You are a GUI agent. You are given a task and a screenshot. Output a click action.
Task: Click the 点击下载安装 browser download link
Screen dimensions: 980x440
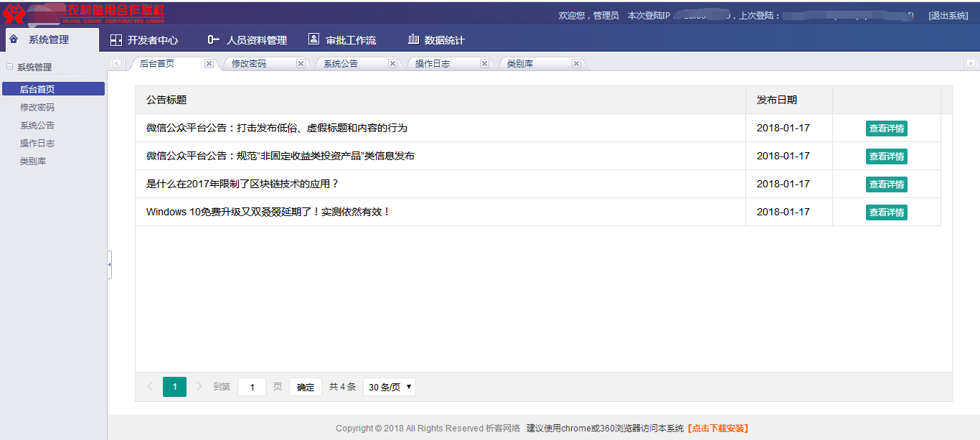717,429
